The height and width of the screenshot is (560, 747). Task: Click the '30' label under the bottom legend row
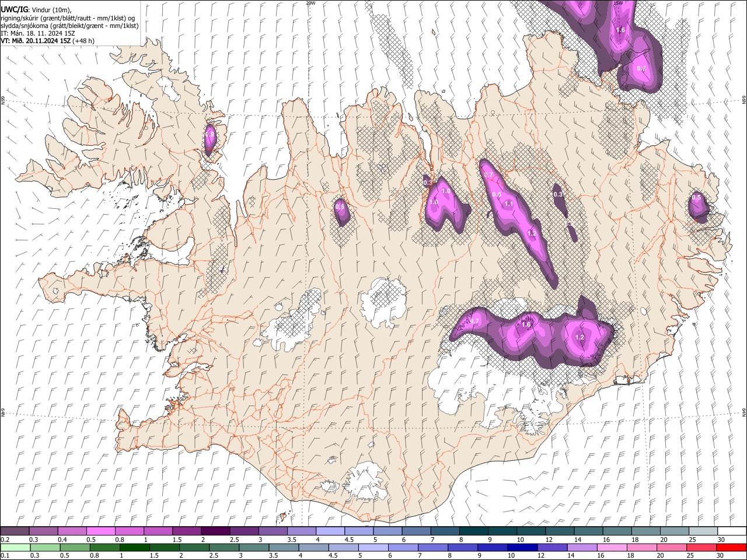(721, 555)
